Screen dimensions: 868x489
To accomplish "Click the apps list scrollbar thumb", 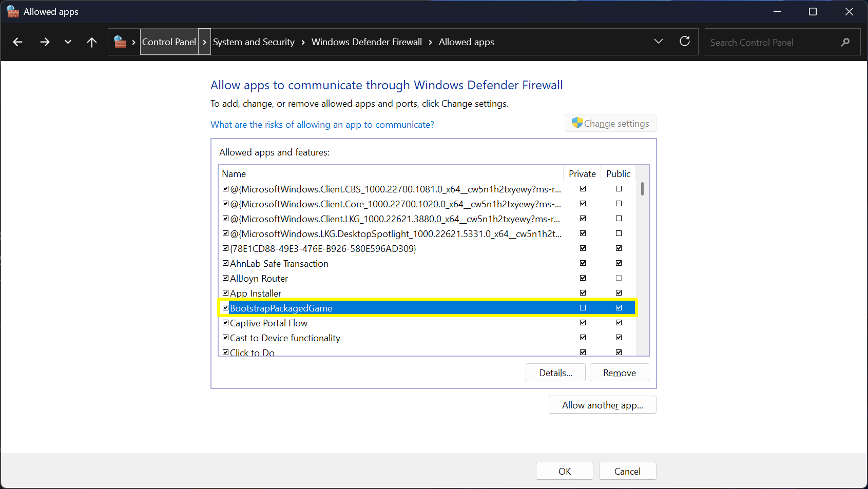I will coord(642,189).
